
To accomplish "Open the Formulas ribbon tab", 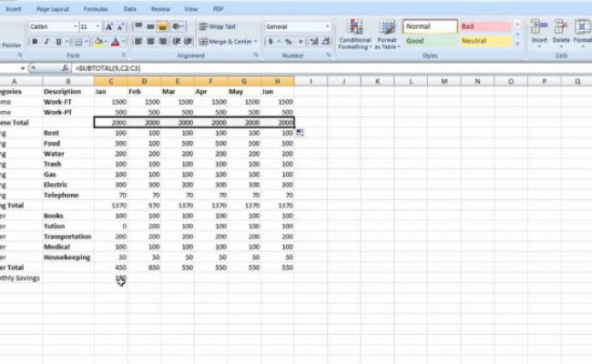I will click(96, 9).
